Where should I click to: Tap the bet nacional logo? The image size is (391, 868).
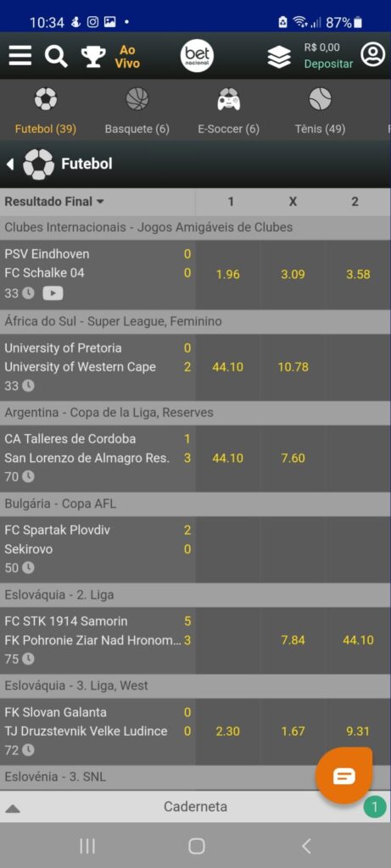(197, 56)
